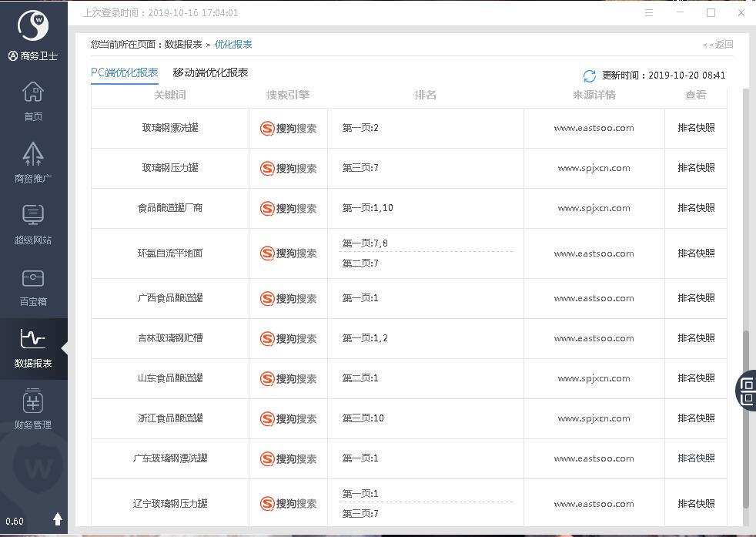Viewport: 756px width, 537px height.
Task: Open the 百宝箱 toolbox icon
Action: [33, 286]
